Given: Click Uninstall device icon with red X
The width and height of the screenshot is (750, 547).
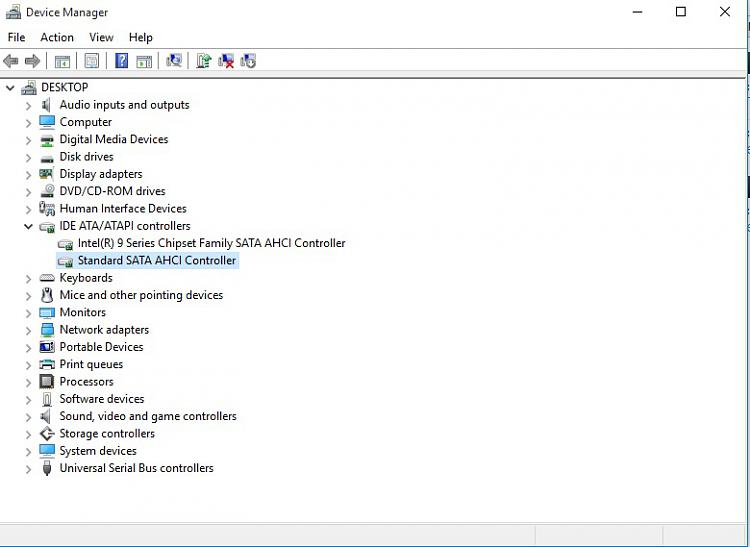Looking at the screenshot, I should (226, 61).
